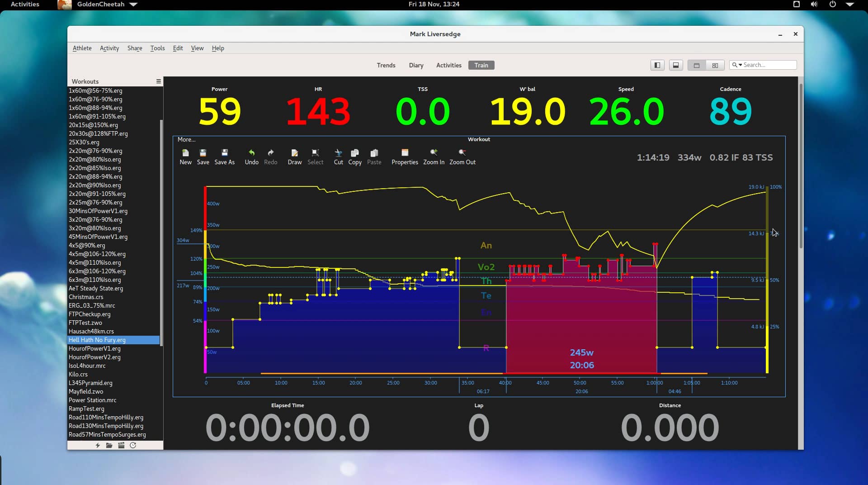
Task: Select Power Station.mrc workout
Action: point(113,400)
